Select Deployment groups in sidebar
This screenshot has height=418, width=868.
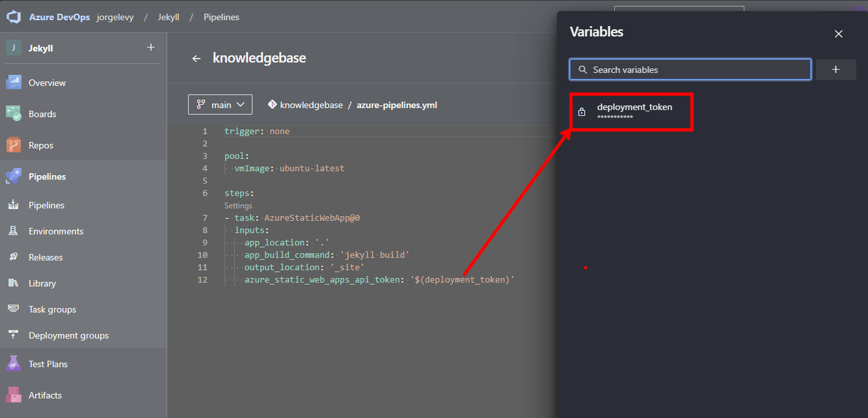pos(68,335)
